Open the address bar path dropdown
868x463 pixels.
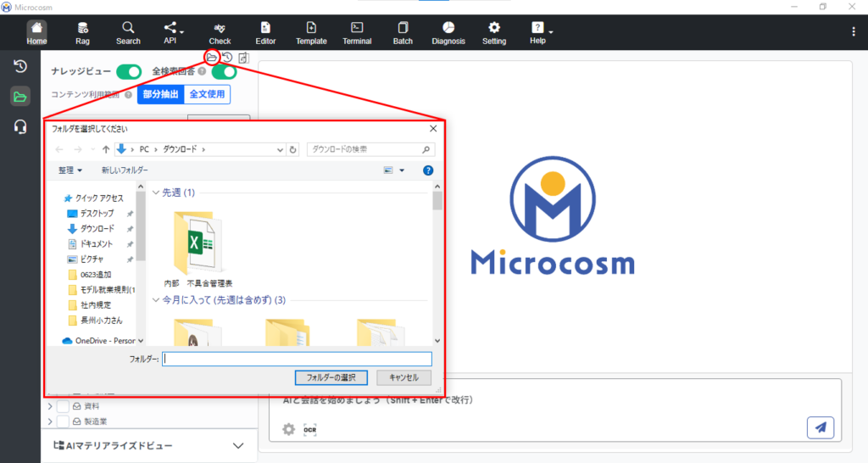point(280,149)
